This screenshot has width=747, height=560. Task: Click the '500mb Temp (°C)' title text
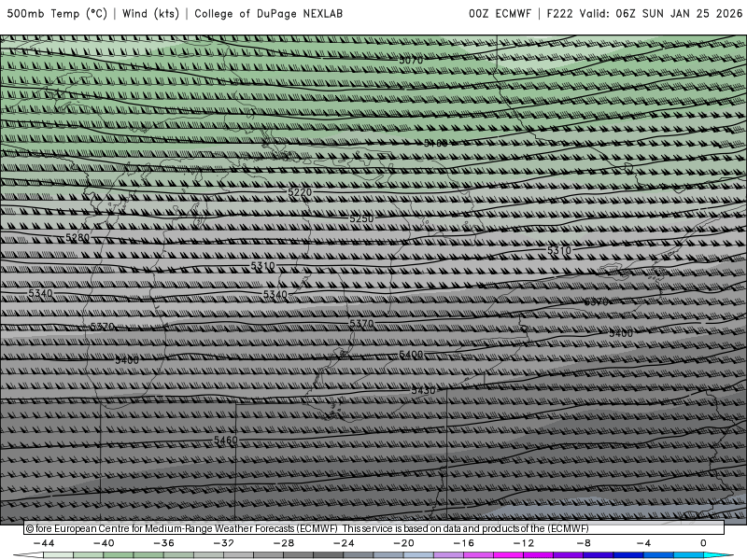(57, 14)
